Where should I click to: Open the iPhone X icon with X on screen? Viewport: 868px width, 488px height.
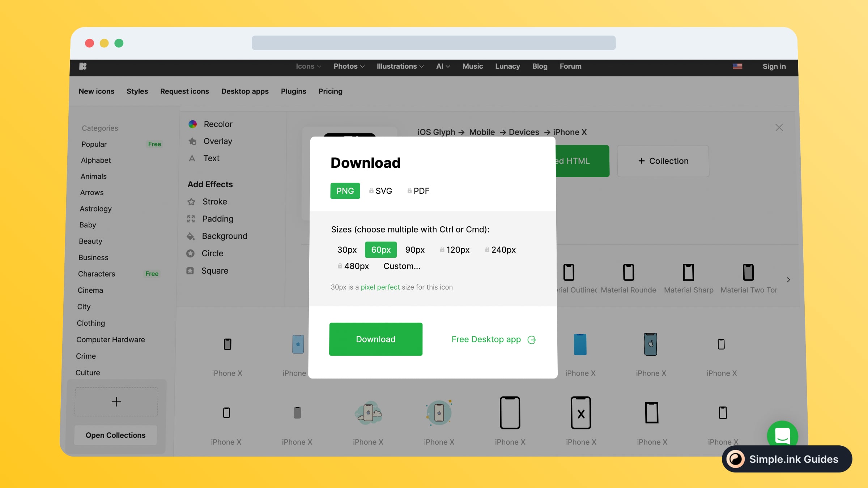(581, 413)
